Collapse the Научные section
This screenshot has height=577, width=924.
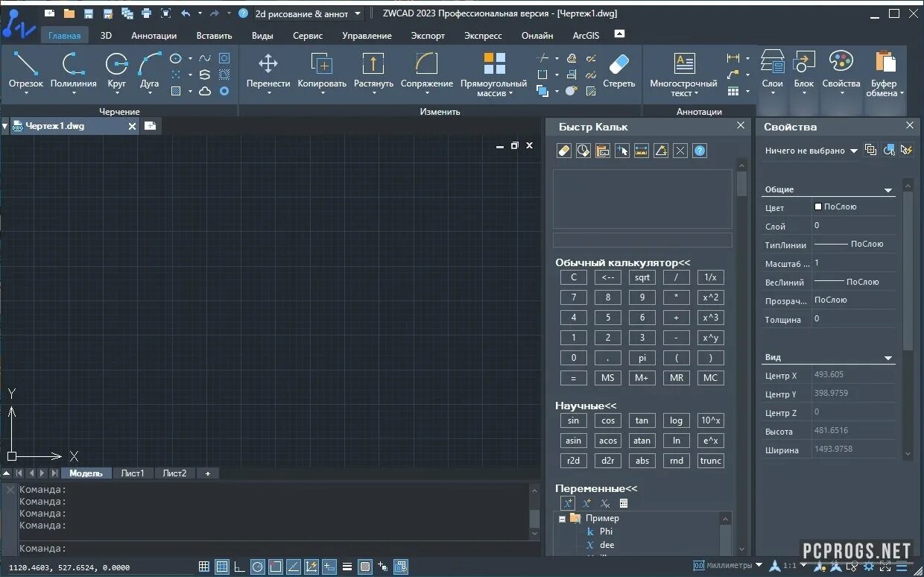point(586,406)
